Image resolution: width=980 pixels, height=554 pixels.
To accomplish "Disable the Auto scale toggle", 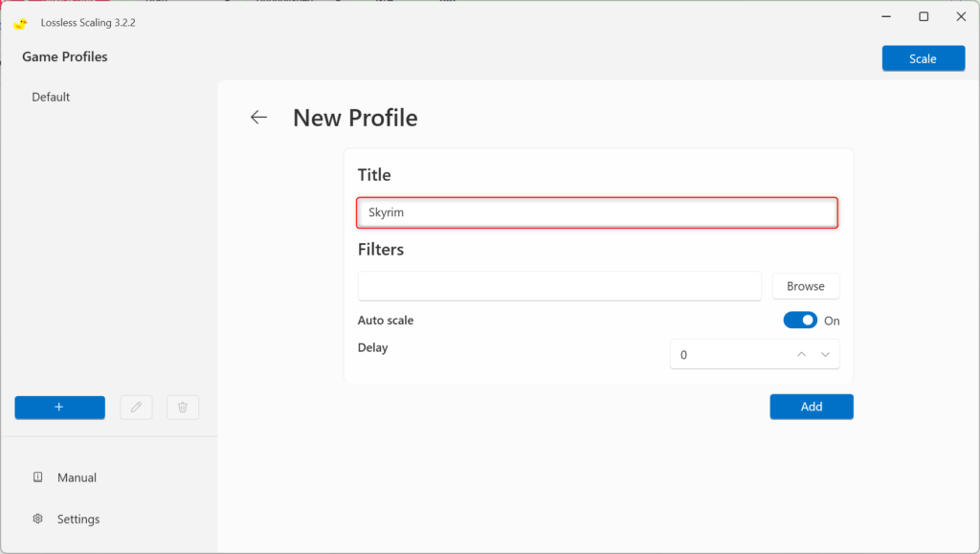I will (x=800, y=320).
